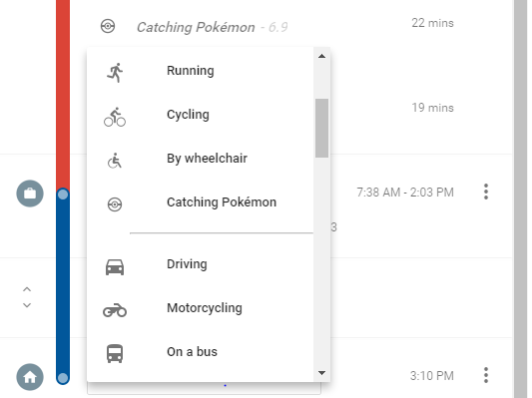Click the Cycling bicycle icon
The image size is (532, 398).
(x=115, y=117)
